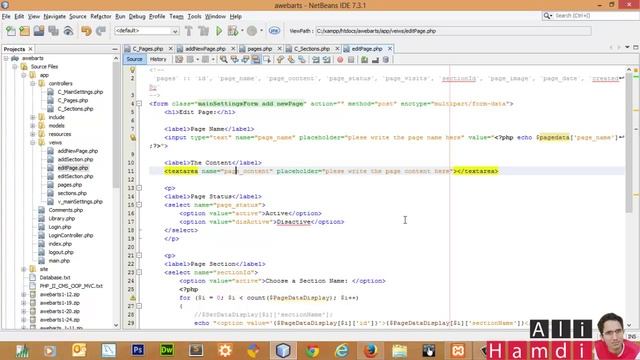Click the line 1 lightbulb hint icon

coord(133,70)
